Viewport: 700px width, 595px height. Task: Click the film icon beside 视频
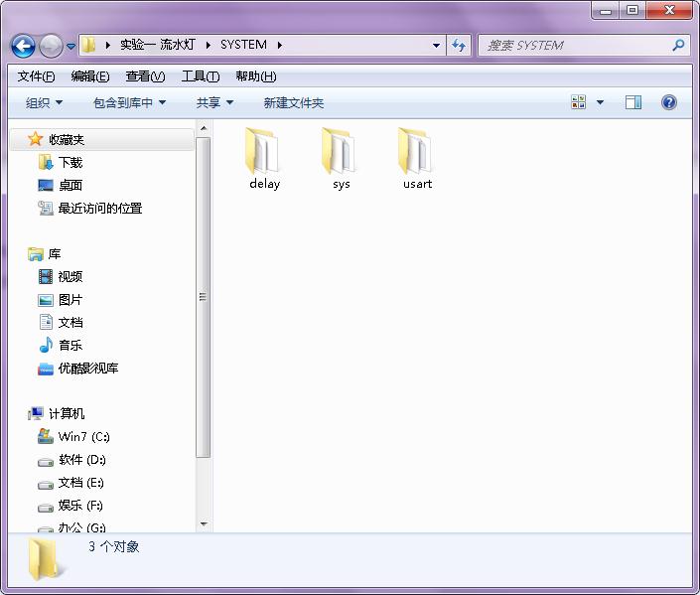(46, 277)
